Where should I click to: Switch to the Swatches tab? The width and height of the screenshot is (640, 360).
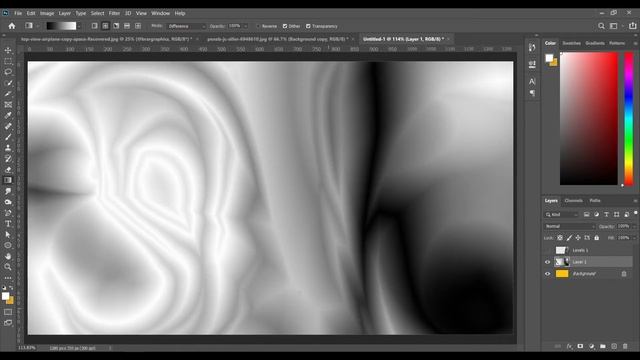[571, 43]
